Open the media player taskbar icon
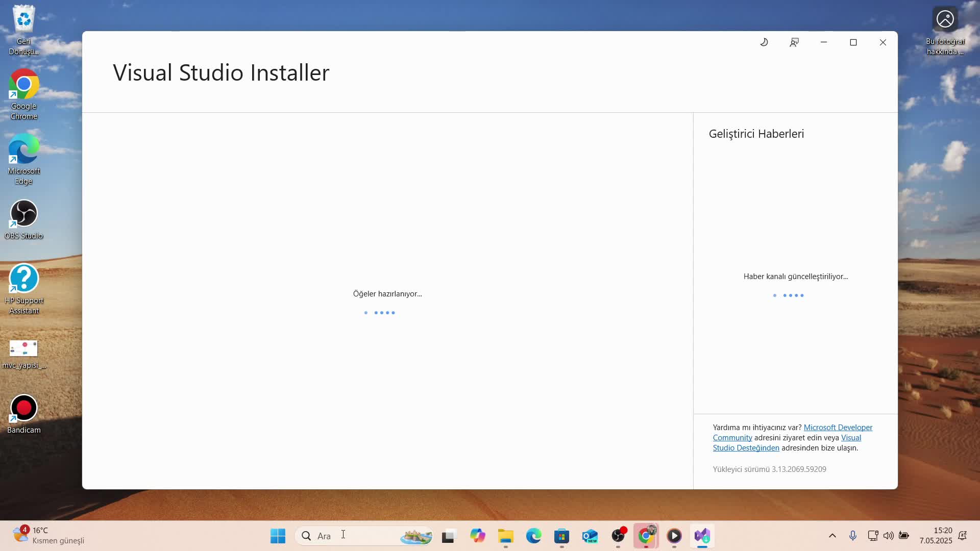980x551 pixels. [674, 536]
